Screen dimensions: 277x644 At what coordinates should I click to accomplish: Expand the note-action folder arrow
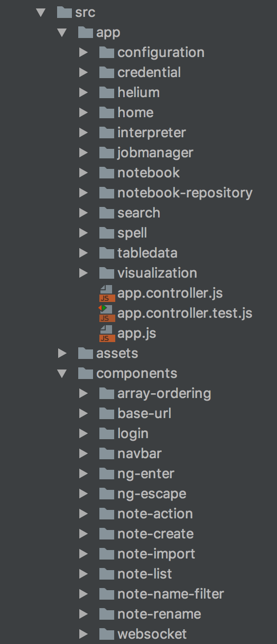84,514
